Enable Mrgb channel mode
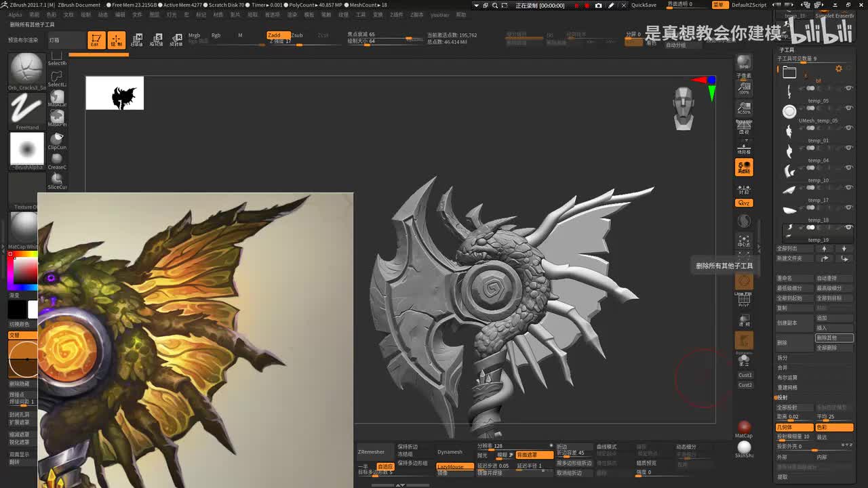Screen dimensions: 868x488 194,35
